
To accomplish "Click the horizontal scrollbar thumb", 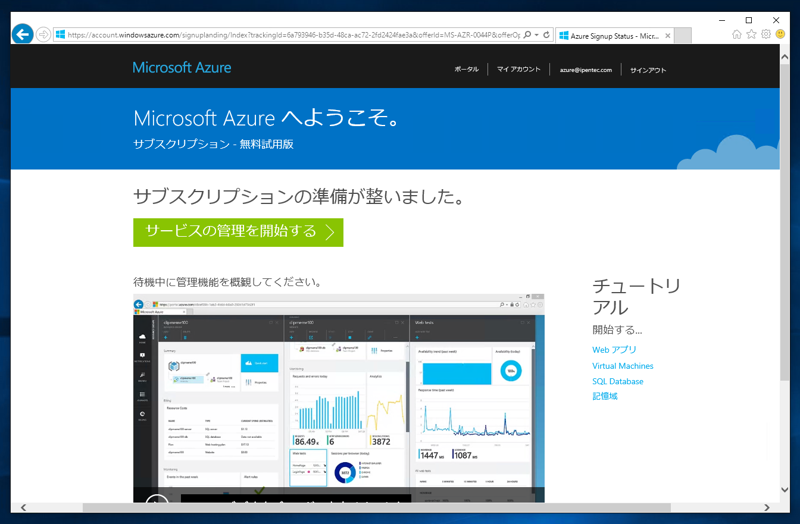I will pos(377,508).
